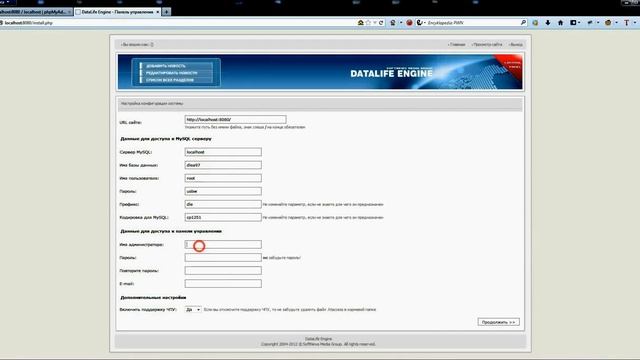Open the 'Просмотр сайта' link
Image resolution: width=640 pixels, height=360 pixels.
[487, 44]
